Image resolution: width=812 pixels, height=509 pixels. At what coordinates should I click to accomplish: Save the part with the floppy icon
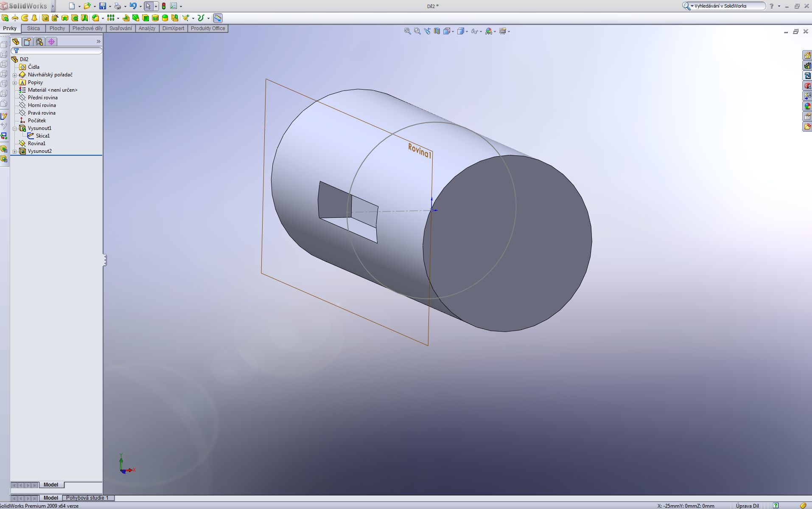click(x=103, y=6)
